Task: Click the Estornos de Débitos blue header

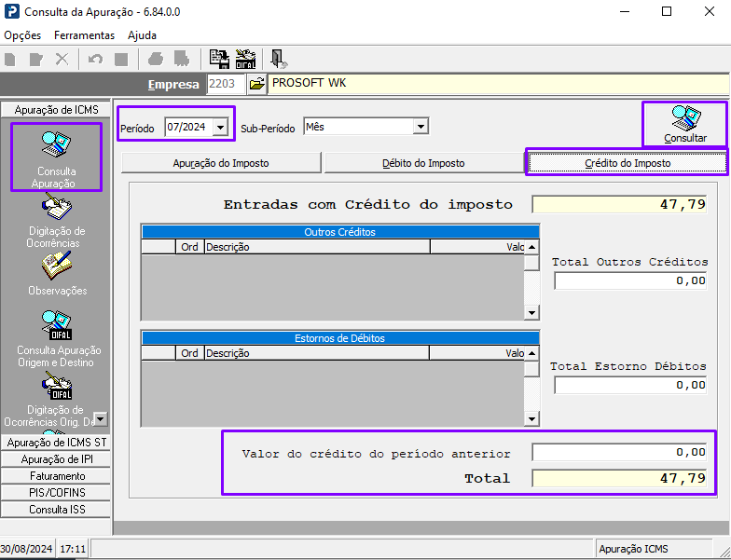Action: tap(340, 338)
